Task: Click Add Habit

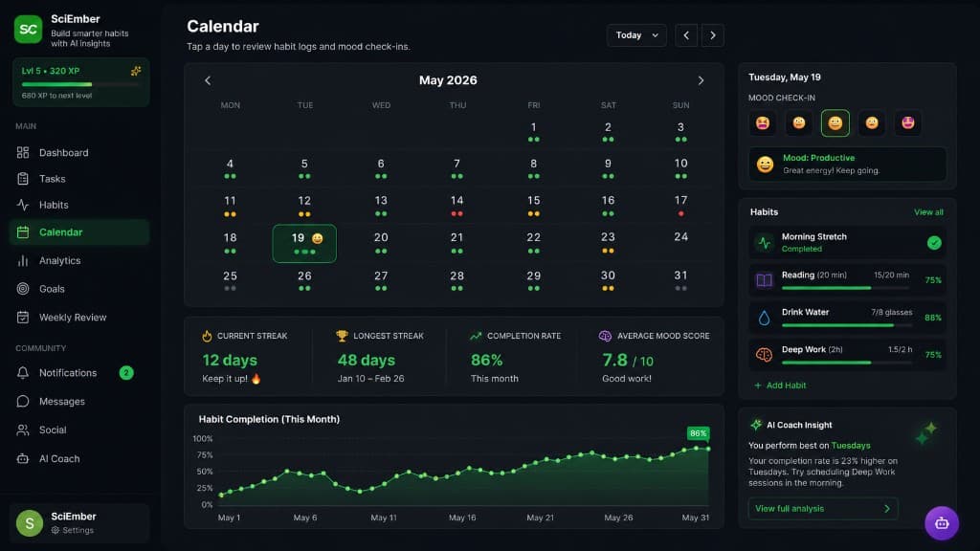Action: (780, 386)
